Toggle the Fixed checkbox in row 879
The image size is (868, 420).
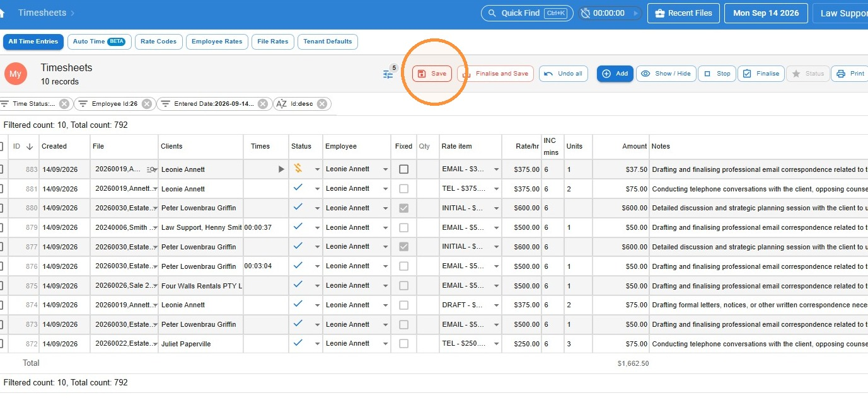pyautogui.click(x=404, y=227)
